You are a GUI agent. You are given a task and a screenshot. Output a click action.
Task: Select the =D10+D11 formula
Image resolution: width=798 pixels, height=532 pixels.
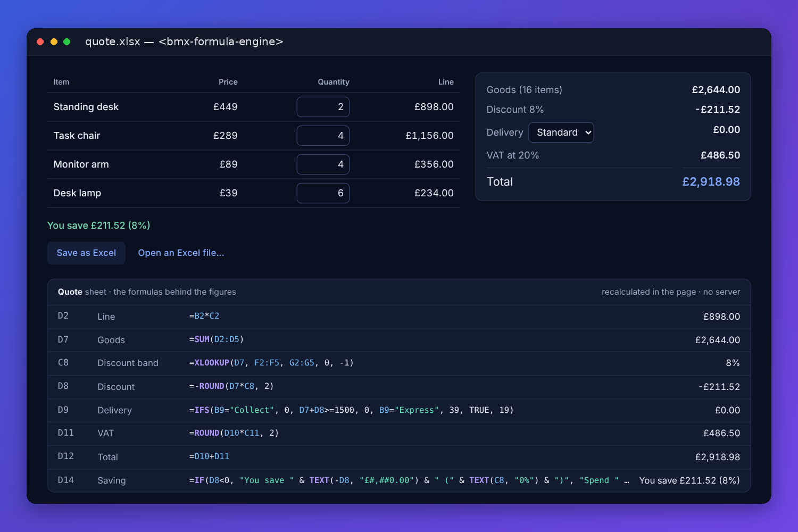point(209,456)
